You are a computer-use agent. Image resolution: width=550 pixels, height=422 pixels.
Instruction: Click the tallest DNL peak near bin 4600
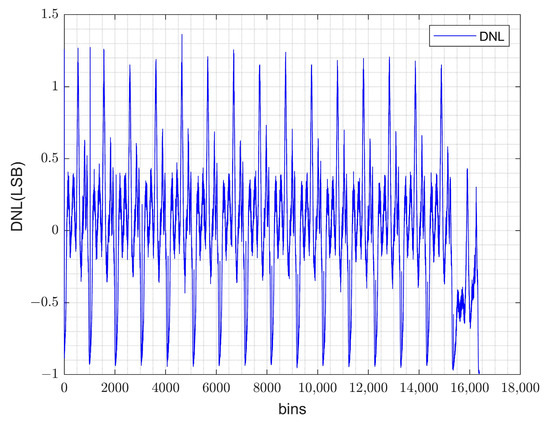coord(182,35)
